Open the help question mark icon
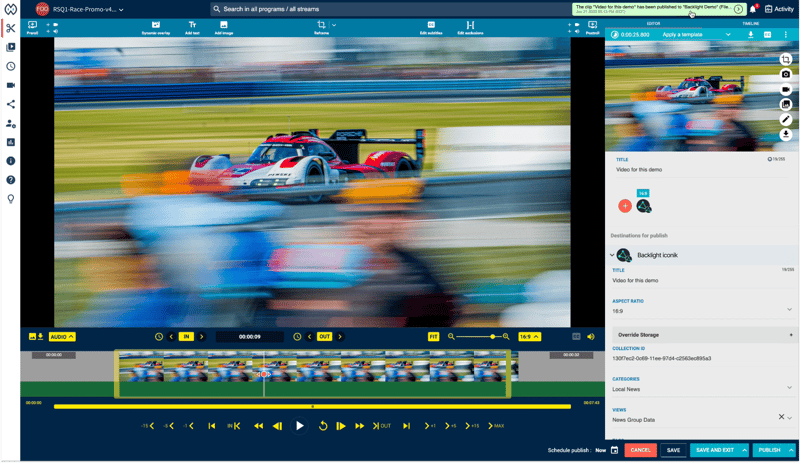 tap(10, 180)
